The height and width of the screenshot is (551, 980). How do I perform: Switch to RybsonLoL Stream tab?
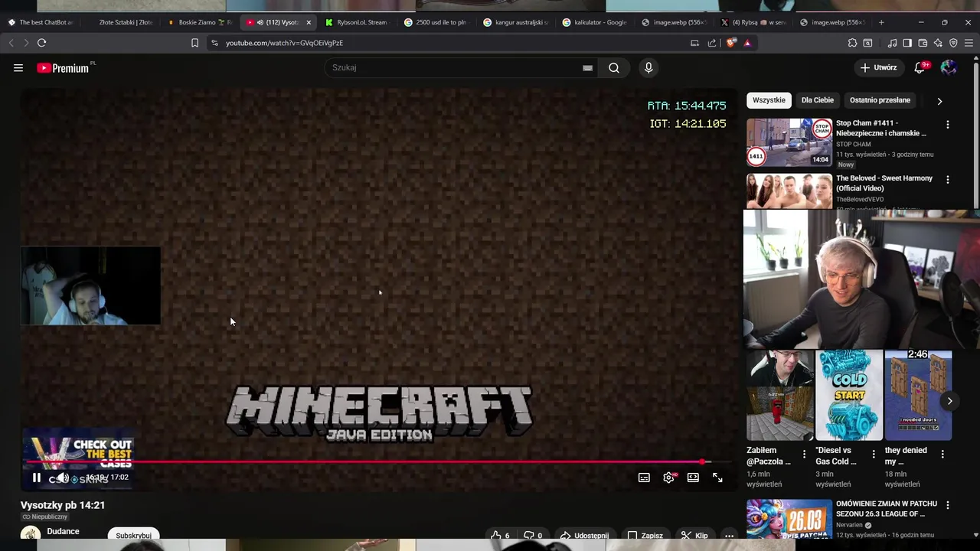point(356,22)
